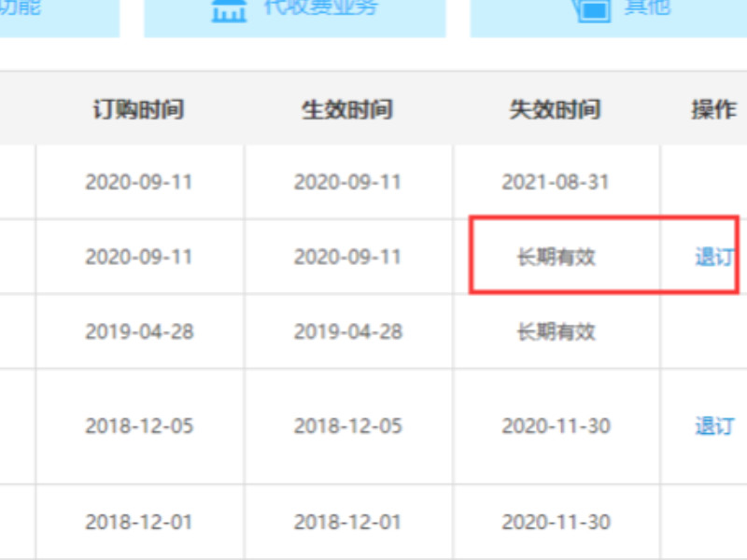Select the first 2020-09-11 order date
Viewport: 747px width, 560px height.
[138, 182]
